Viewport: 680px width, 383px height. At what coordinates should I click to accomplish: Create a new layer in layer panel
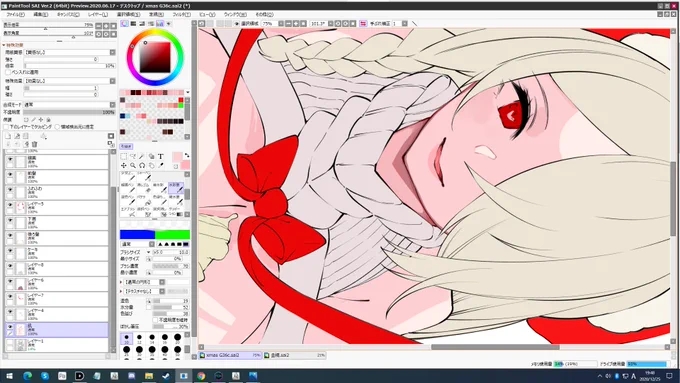[x=8, y=136]
